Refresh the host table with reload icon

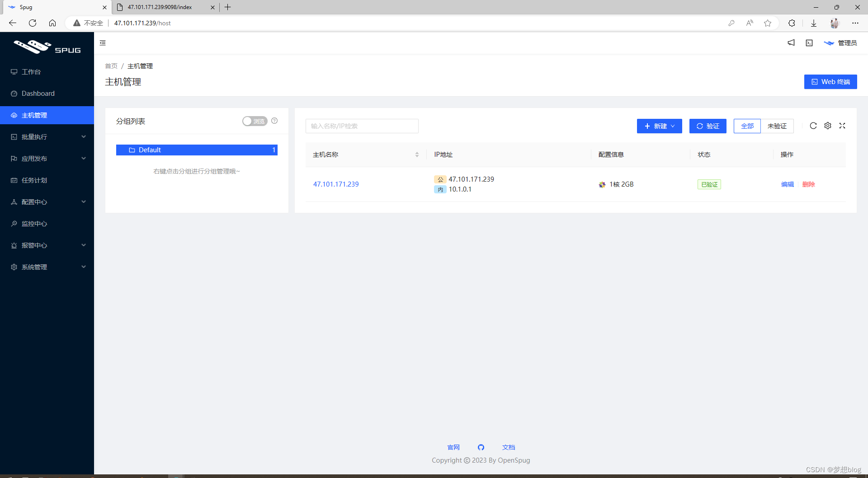point(813,126)
